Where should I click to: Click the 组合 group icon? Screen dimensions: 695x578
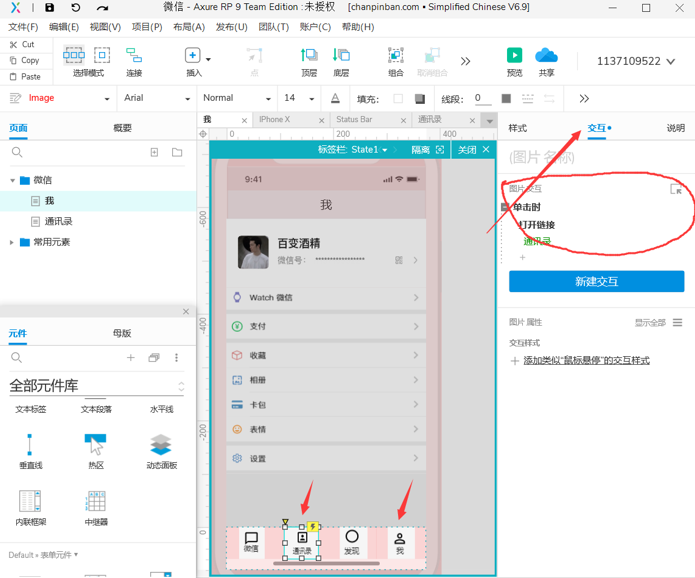pos(396,55)
